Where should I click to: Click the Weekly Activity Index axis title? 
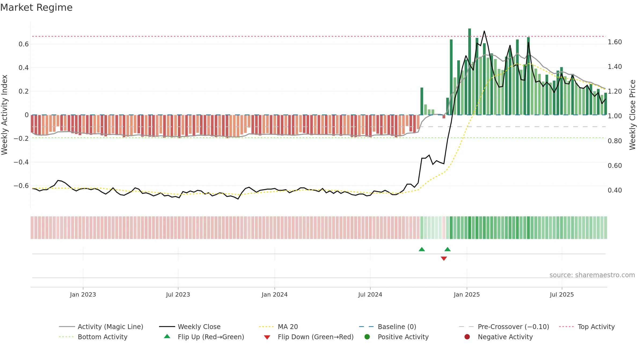point(5,115)
